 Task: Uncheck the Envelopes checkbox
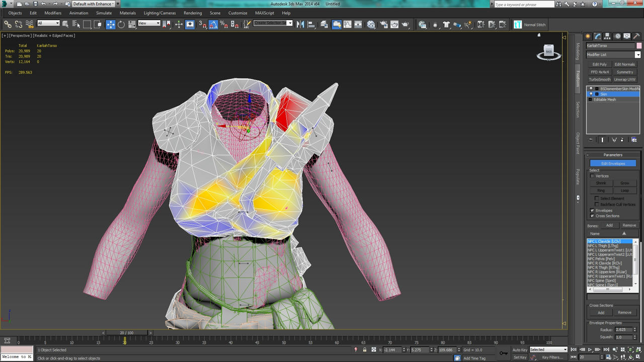[592, 210]
